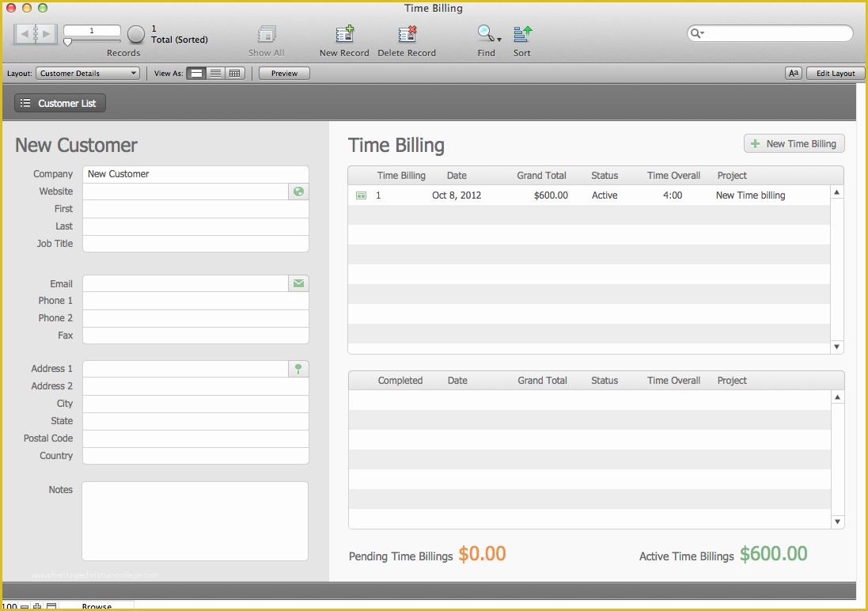Click the Completed column header
The width and height of the screenshot is (868, 611).
[x=400, y=381]
